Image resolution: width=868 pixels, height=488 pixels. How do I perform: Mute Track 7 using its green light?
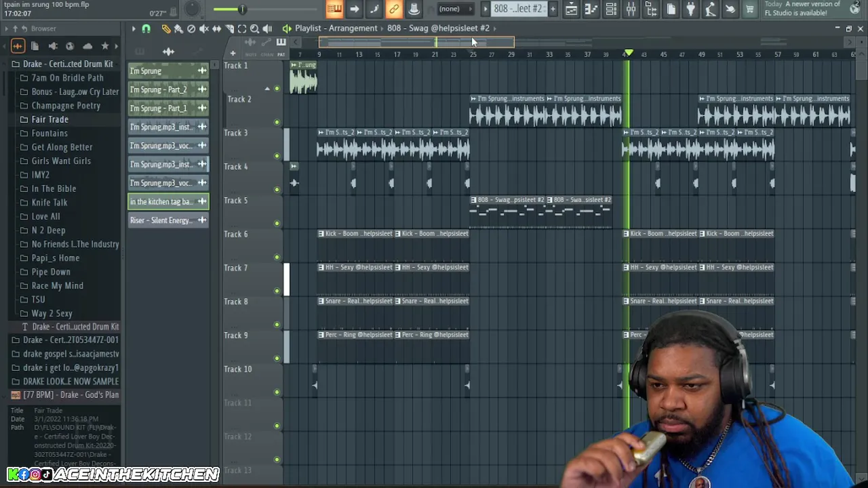(x=277, y=291)
